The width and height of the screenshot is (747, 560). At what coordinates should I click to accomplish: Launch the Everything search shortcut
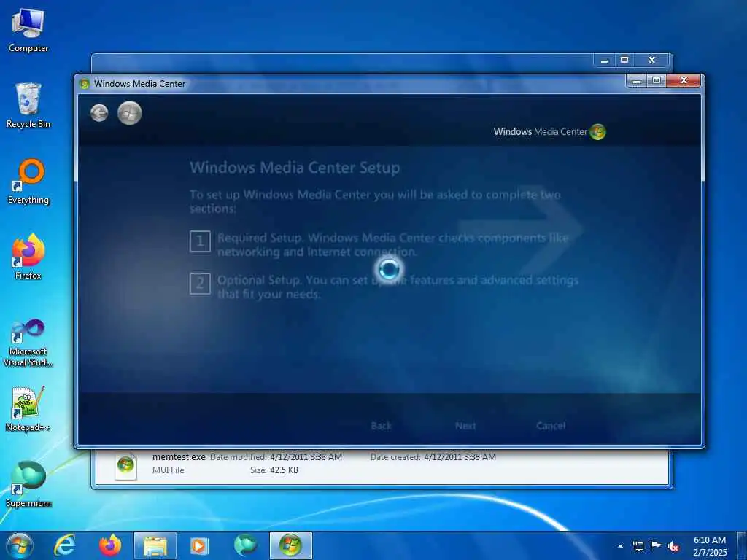pyautogui.click(x=28, y=182)
